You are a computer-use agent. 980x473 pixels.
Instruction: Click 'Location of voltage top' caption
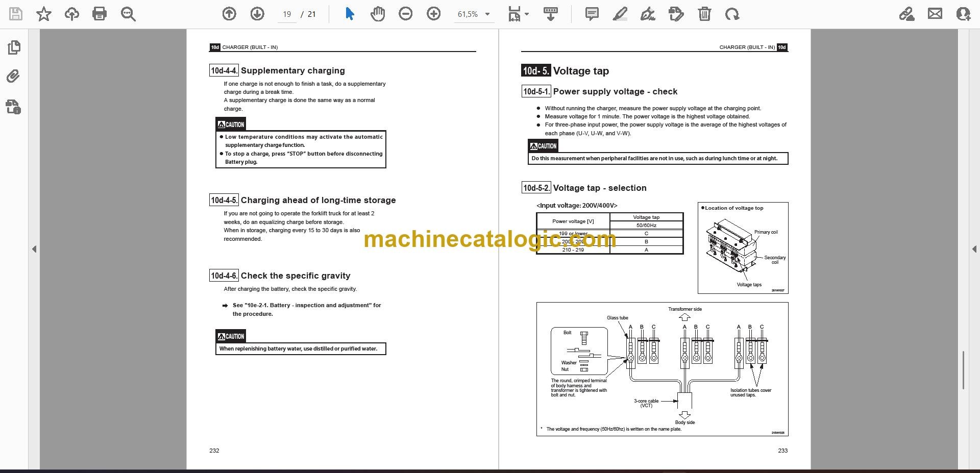[x=734, y=208]
